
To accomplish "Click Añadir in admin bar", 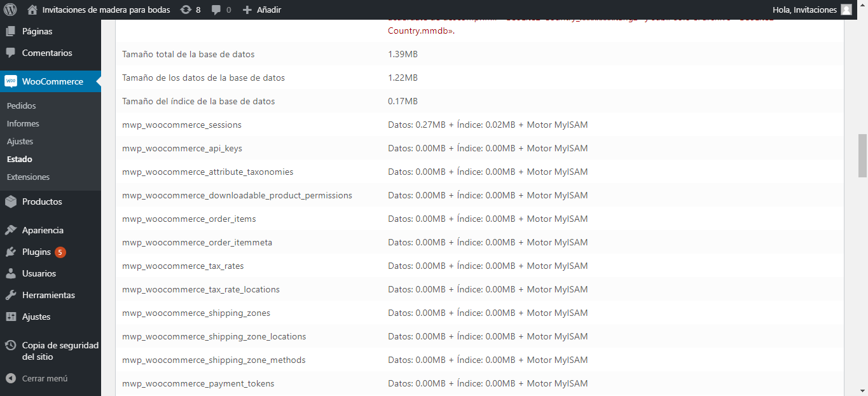I will tap(269, 10).
